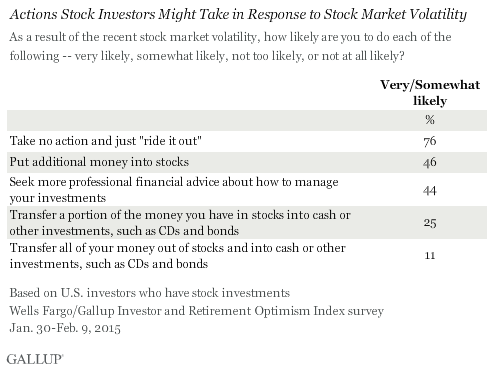Click the value 25 in the table

pos(430,223)
